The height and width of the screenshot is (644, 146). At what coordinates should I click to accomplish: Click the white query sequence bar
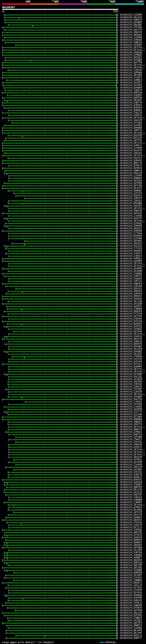[x=60, y=9]
